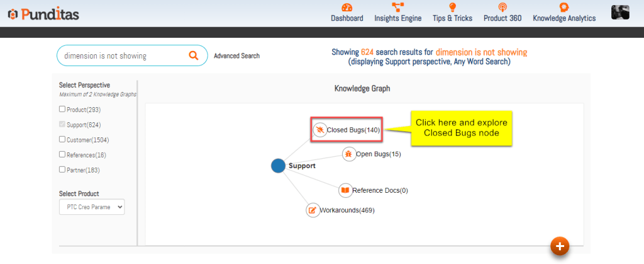This screenshot has width=644, height=264.
Task: Toggle the Customer(1504) perspective checkbox
Action: [62, 140]
